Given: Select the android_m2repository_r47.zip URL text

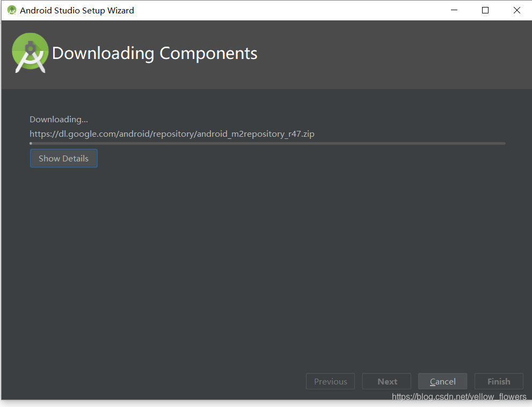Looking at the screenshot, I should (x=172, y=134).
